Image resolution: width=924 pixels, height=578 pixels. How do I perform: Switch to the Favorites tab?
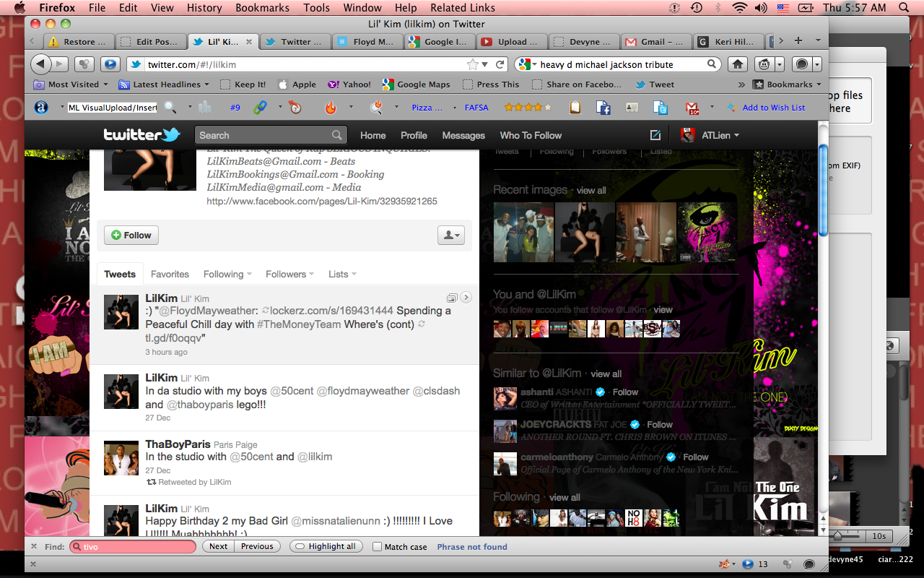click(170, 275)
